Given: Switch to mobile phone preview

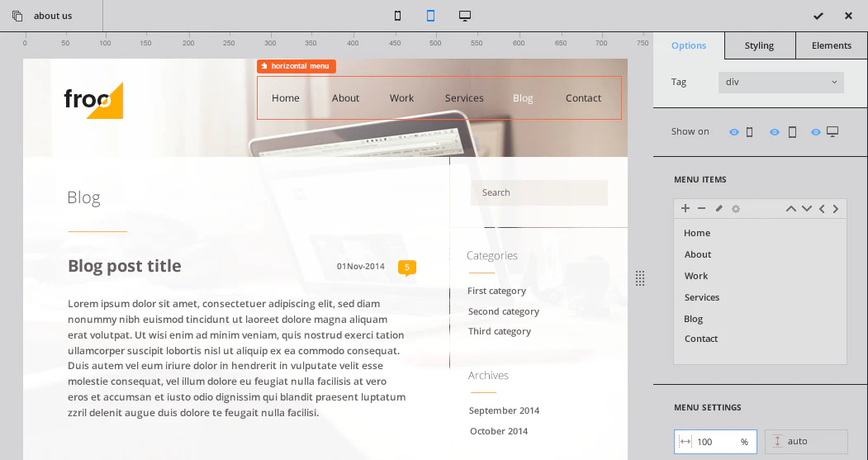Looking at the screenshot, I should (x=397, y=16).
